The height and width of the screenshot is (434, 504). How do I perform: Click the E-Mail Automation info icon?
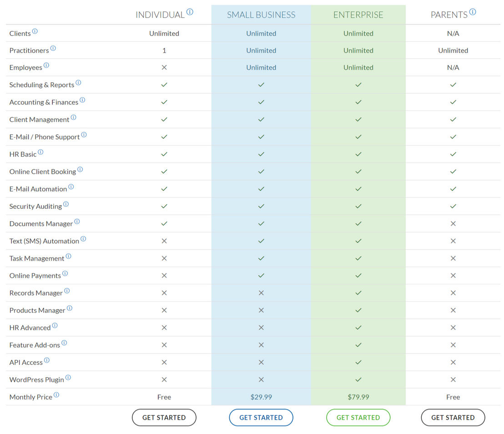point(71,187)
